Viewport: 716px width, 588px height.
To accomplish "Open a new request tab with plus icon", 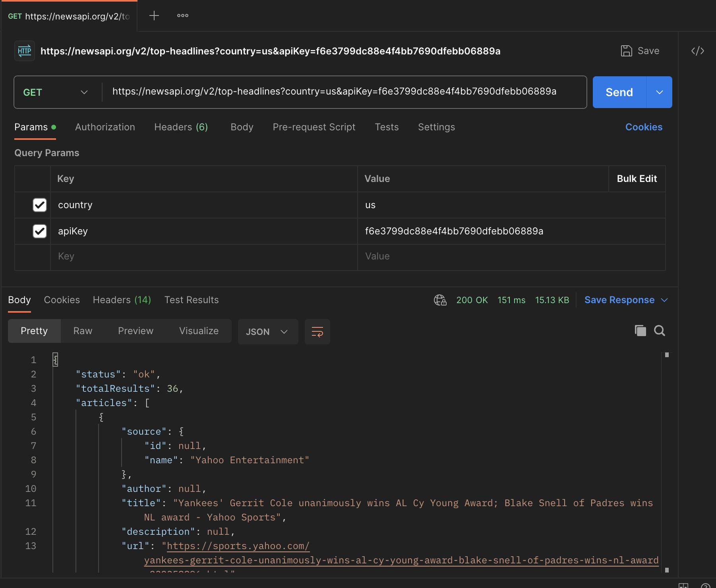I will pos(154,15).
